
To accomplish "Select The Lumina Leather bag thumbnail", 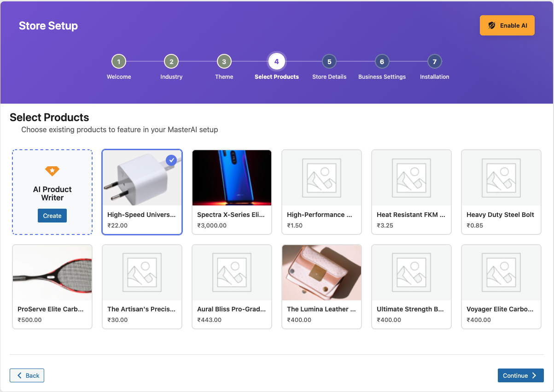I will click(321, 273).
